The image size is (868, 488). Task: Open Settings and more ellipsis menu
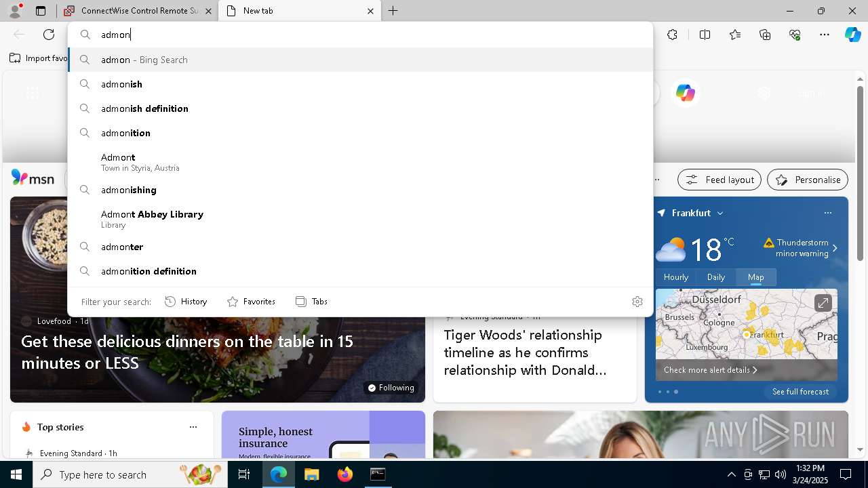825,35
